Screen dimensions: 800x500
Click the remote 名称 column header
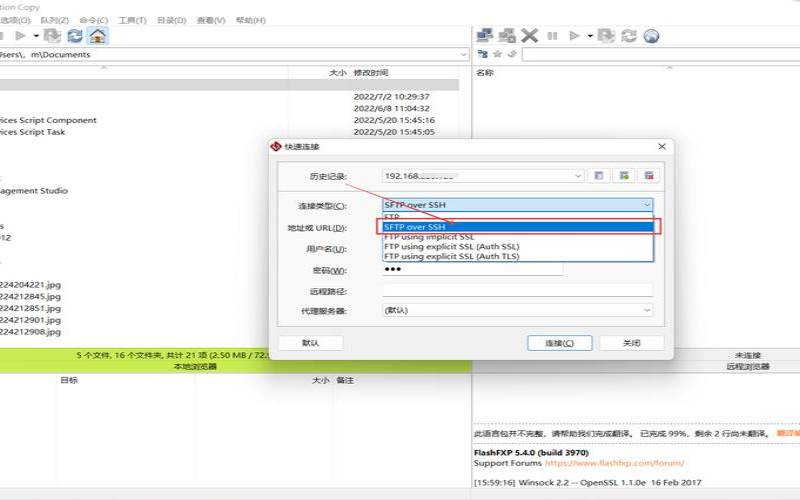point(485,73)
